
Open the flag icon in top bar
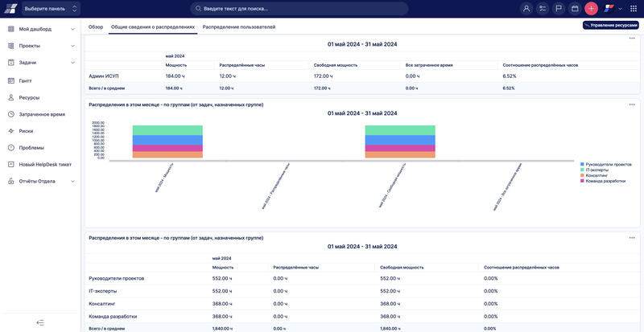559,9
